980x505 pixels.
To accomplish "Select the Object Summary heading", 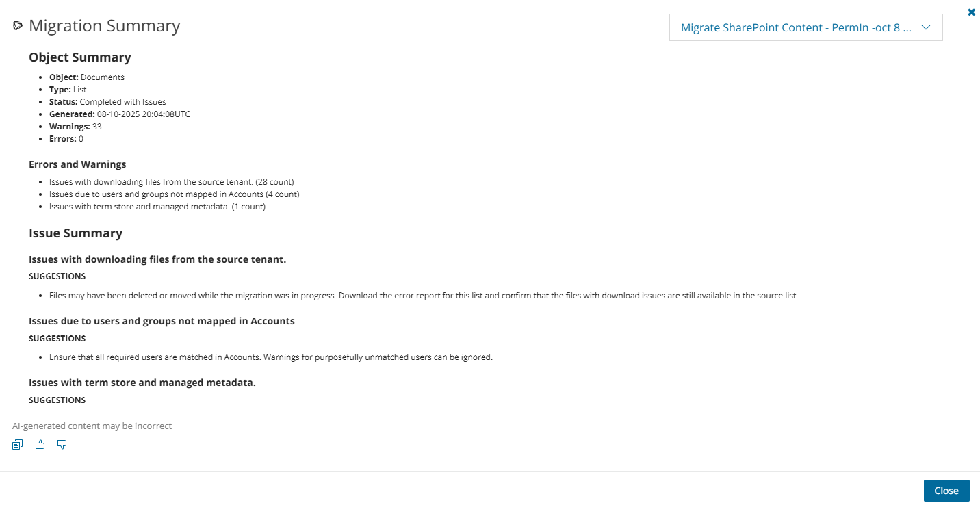I will [x=79, y=57].
